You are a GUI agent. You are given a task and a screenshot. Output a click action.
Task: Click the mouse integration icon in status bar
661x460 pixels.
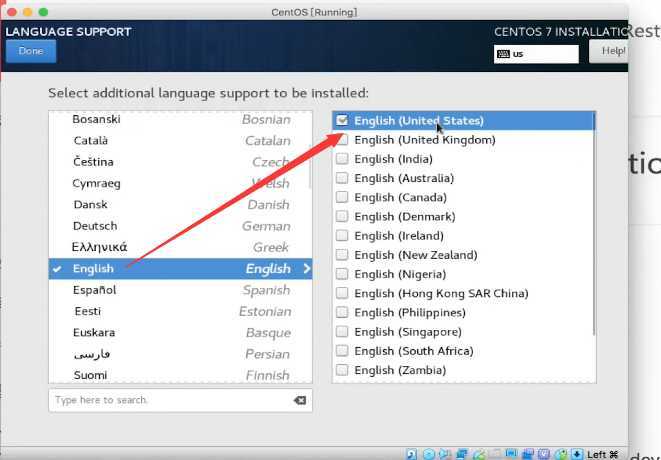560,454
